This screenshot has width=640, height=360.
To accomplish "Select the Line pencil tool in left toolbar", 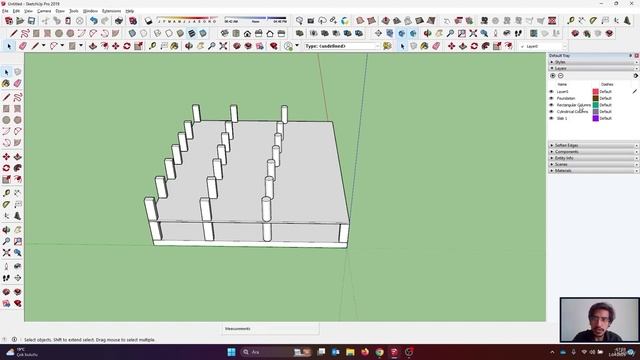I will pyautogui.click(x=6, y=97).
